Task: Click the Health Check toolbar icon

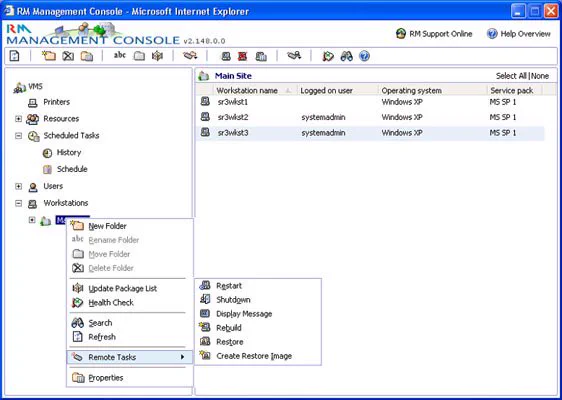Action: click(x=328, y=56)
